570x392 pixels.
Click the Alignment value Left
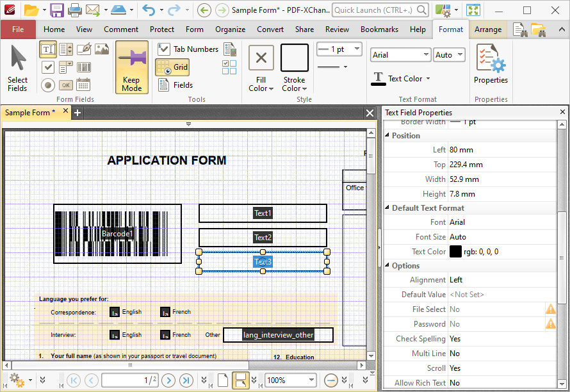click(456, 280)
